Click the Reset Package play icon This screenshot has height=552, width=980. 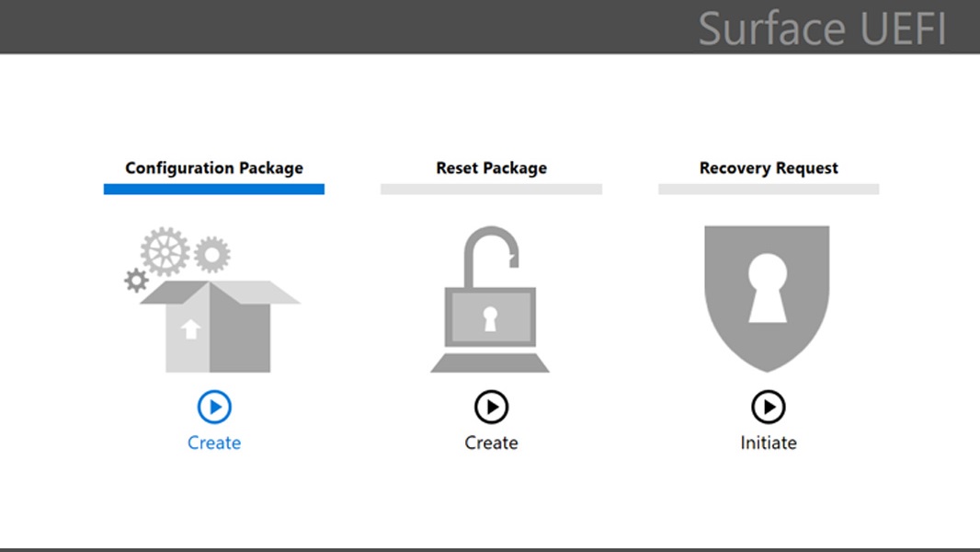[491, 408]
